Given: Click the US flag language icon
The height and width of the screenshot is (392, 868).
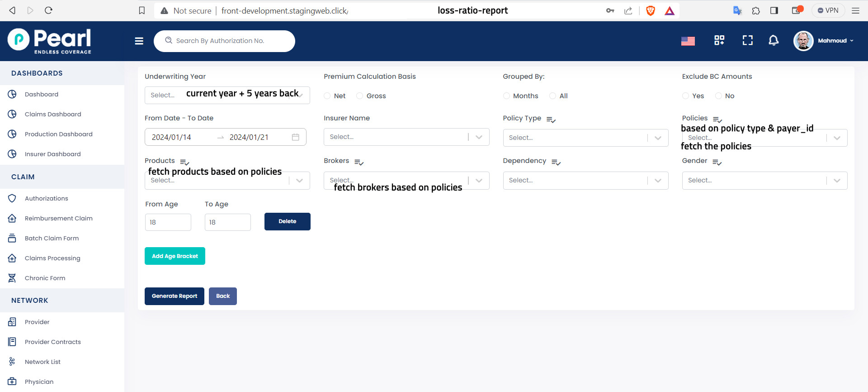Looking at the screenshot, I should click(x=688, y=41).
